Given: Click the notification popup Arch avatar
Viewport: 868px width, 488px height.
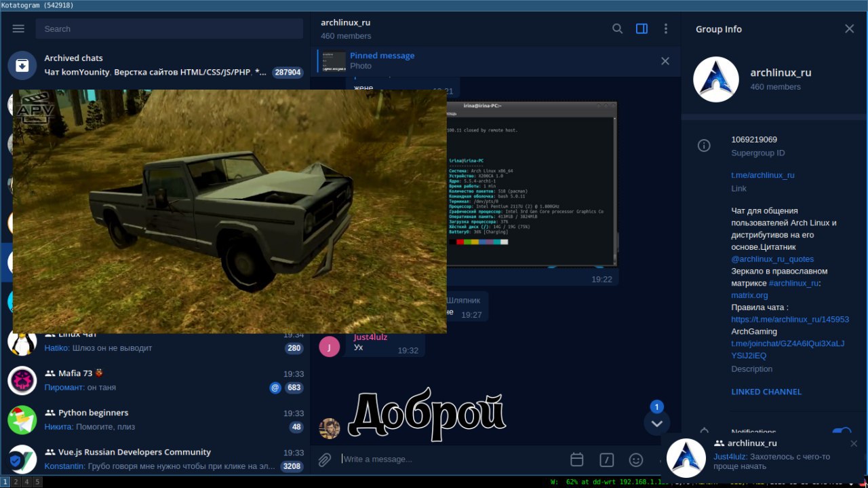Looking at the screenshot, I should [x=686, y=458].
